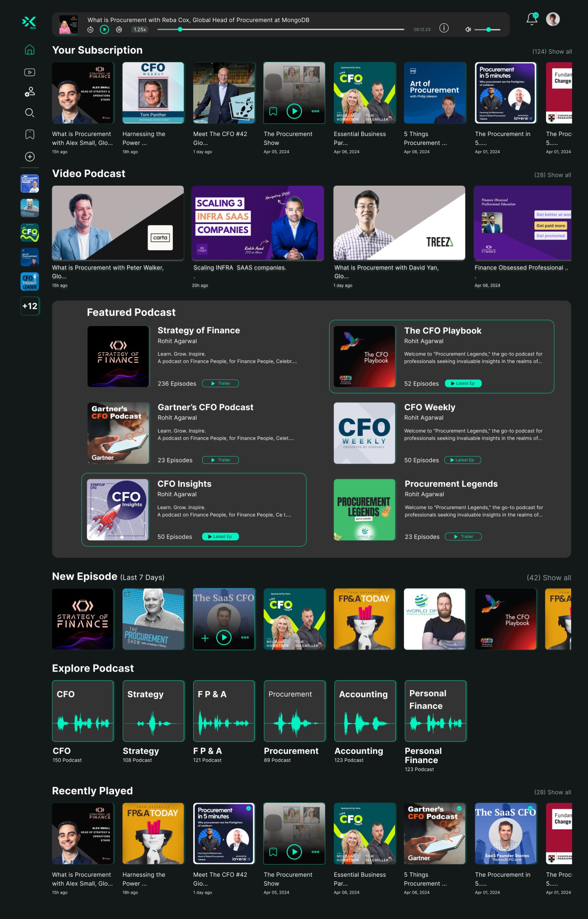
Task: Open CFO Thought Leader sidebar shortcut
Action: (30, 281)
